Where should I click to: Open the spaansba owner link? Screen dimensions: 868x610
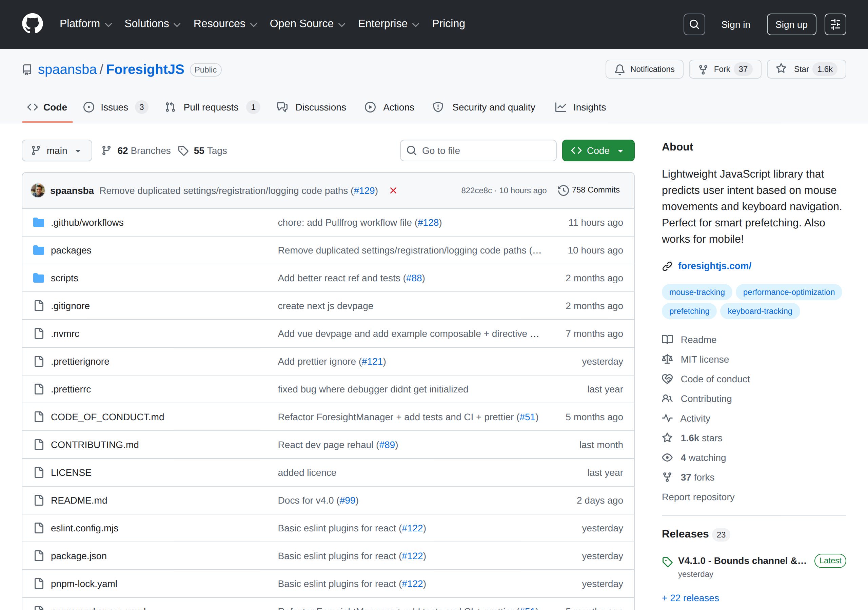(67, 69)
